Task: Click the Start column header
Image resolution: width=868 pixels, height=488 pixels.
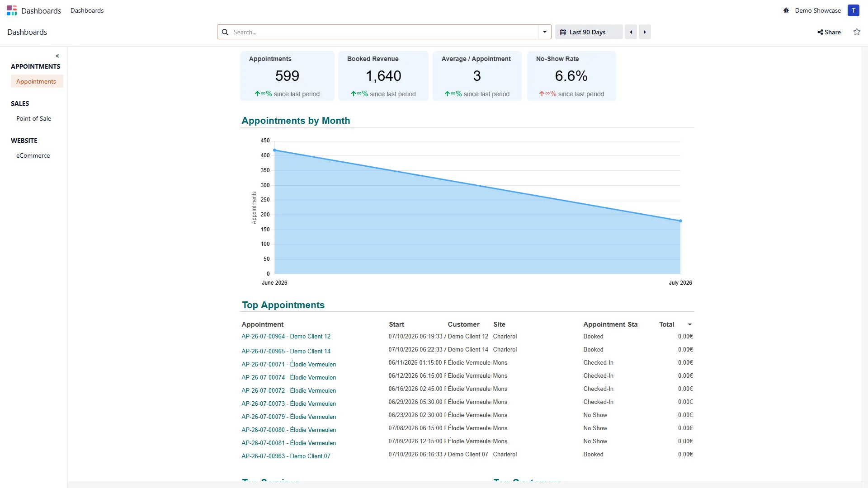Action: coord(396,324)
